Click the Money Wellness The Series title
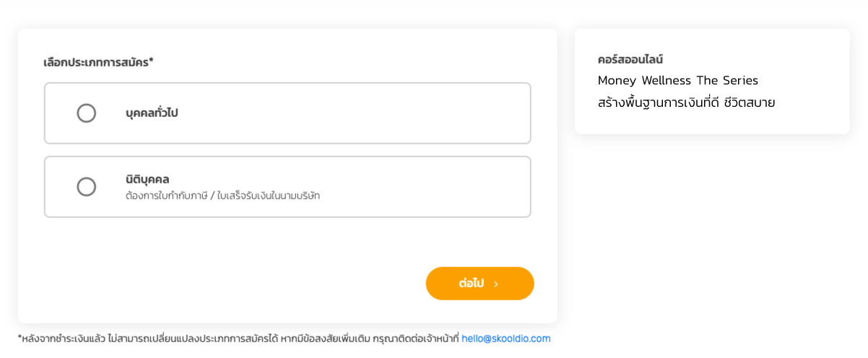Screen dimensions: 868x358 pyautogui.click(x=677, y=80)
